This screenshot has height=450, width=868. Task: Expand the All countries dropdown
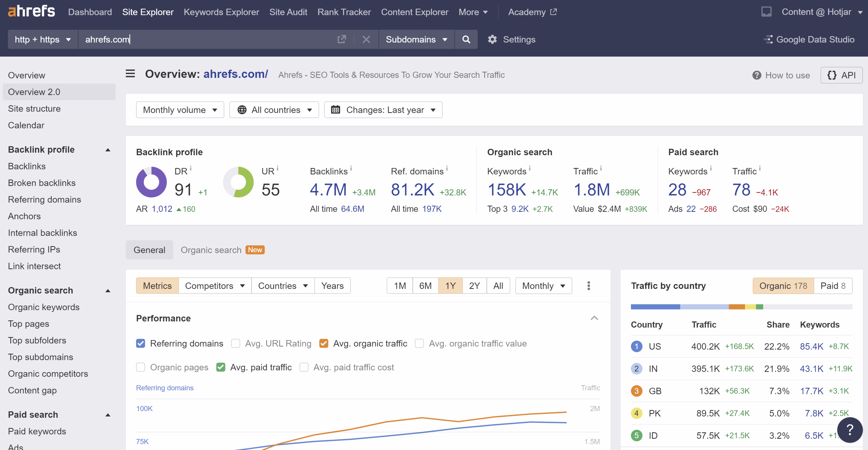coord(274,110)
